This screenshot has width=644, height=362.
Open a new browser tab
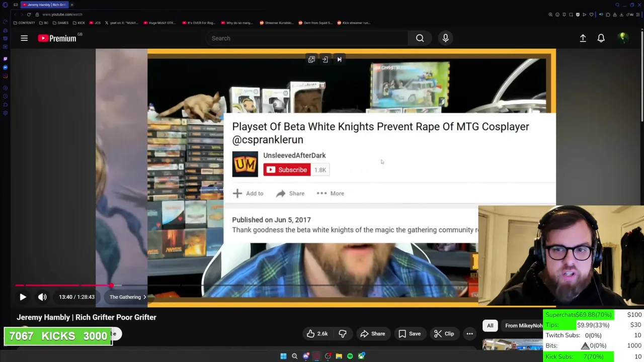pyautogui.click(x=72, y=5)
